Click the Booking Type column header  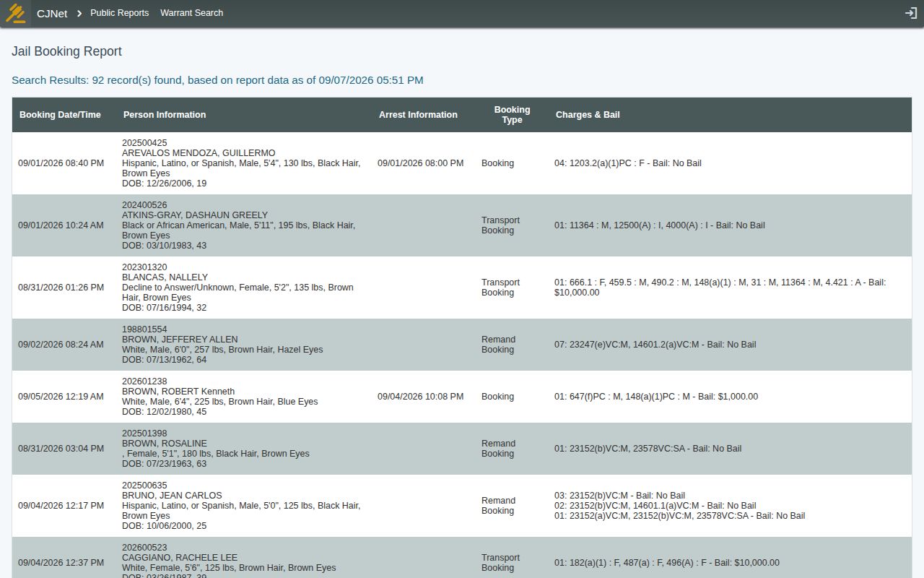click(512, 115)
